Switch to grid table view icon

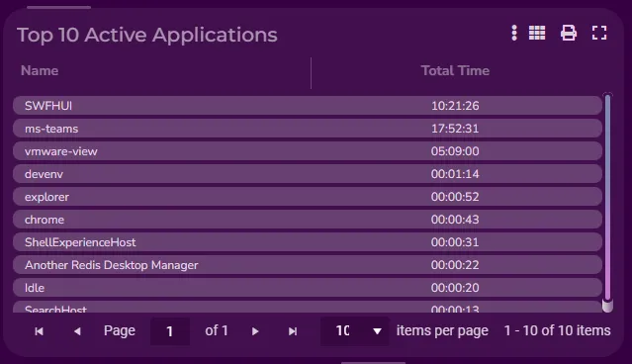click(x=537, y=33)
